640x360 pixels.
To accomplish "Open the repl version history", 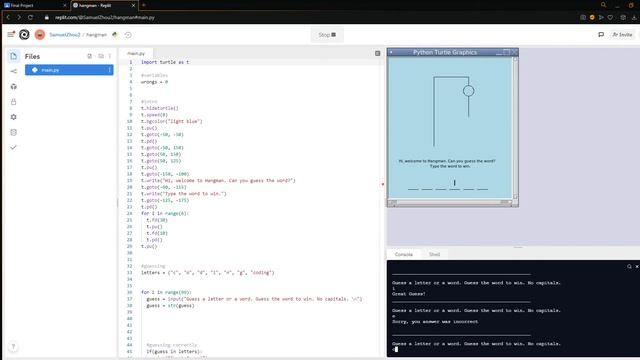I will click(128, 35).
